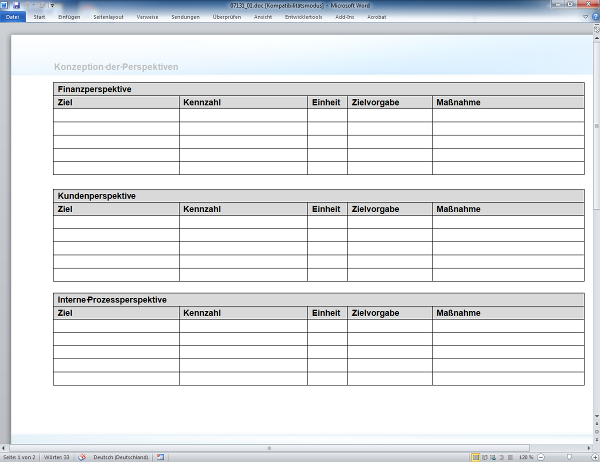The height and width of the screenshot is (462, 600).
Task: Expand the ribbon using the arrow near Help
Action: 584,17
